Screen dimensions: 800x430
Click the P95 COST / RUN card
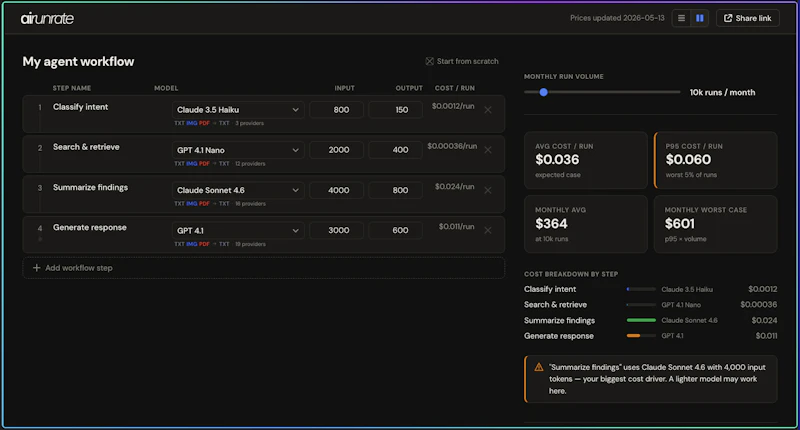[715, 160]
